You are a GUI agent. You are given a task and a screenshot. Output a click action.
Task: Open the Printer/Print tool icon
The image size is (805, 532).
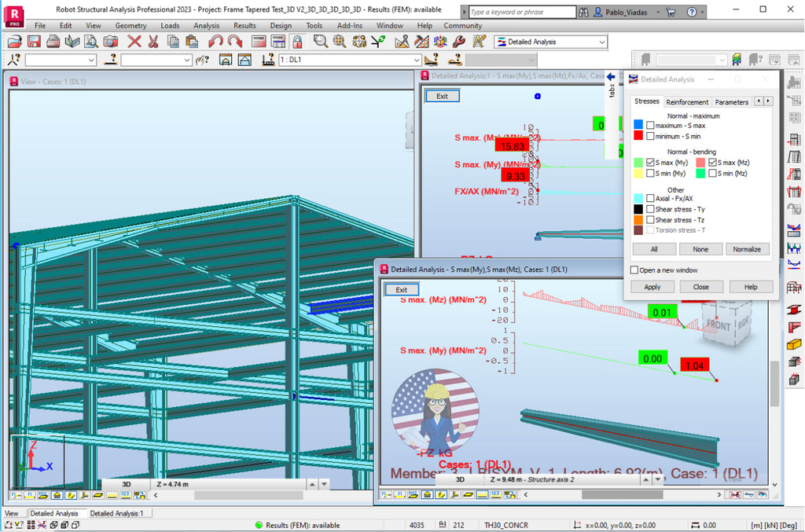tap(51, 42)
